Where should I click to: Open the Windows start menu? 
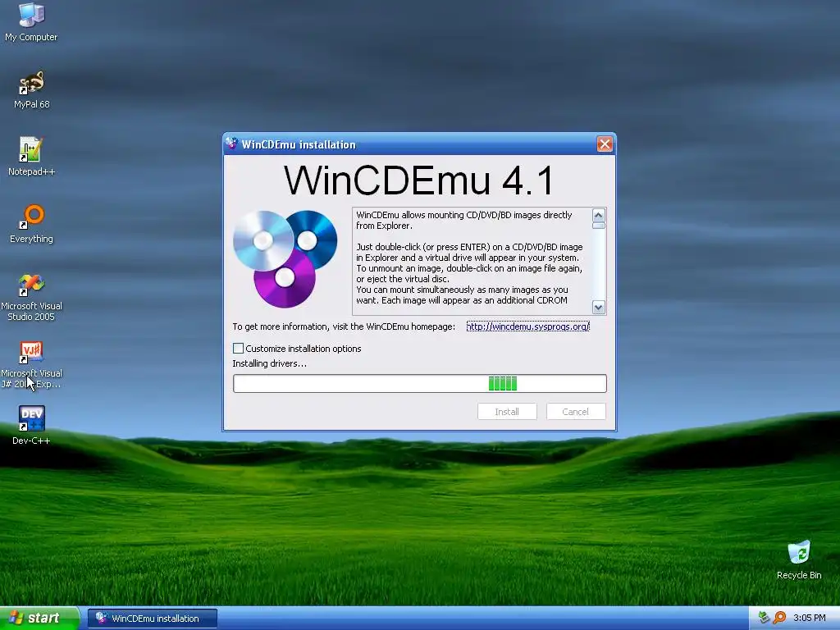coord(39,619)
